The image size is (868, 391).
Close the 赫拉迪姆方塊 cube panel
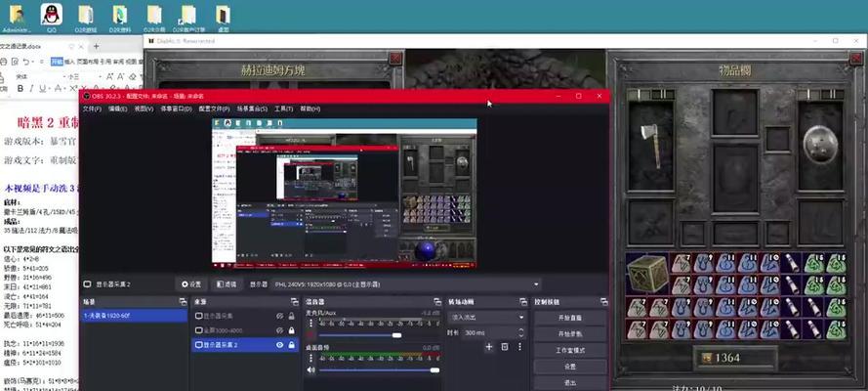coord(395,59)
